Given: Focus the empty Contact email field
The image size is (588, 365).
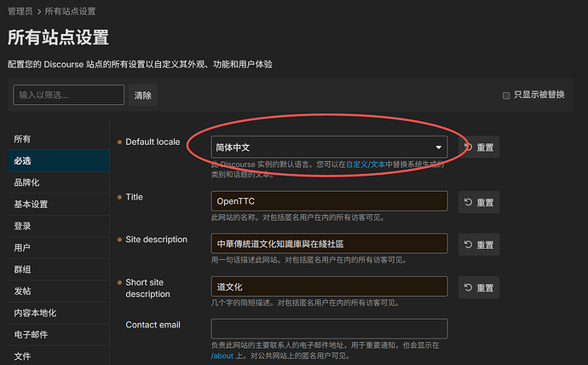Looking at the screenshot, I should 329,328.
